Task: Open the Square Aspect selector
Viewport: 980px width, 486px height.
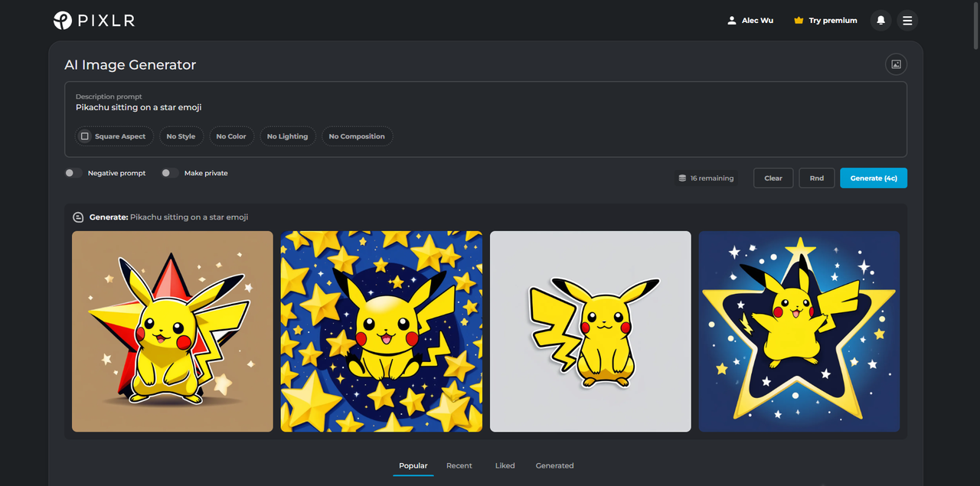Action: pos(113,136)
